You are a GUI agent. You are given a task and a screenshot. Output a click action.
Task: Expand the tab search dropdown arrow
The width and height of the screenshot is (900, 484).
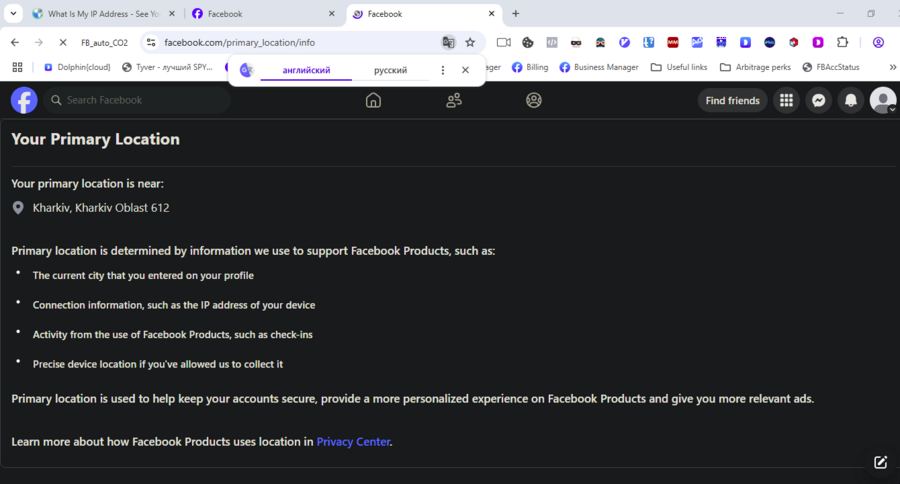click(x=14, y=14)
